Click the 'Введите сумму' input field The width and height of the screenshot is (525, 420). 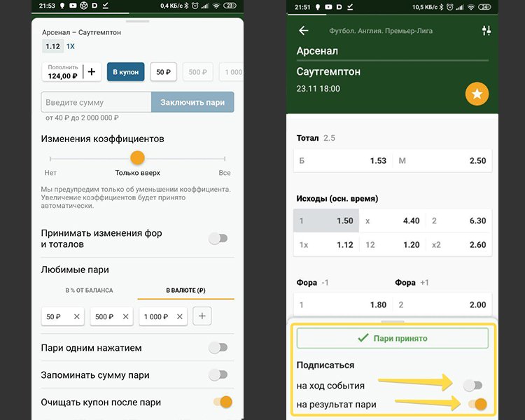96,102
